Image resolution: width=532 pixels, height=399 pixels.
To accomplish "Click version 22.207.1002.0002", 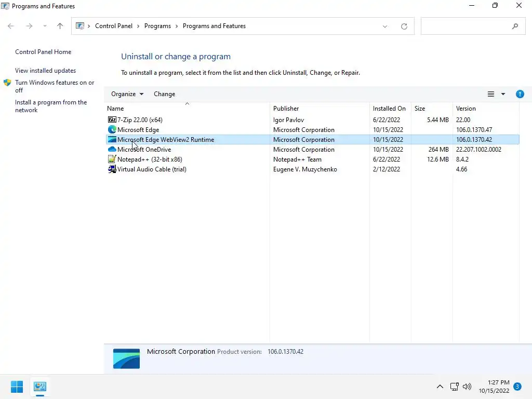I will 478,149.
